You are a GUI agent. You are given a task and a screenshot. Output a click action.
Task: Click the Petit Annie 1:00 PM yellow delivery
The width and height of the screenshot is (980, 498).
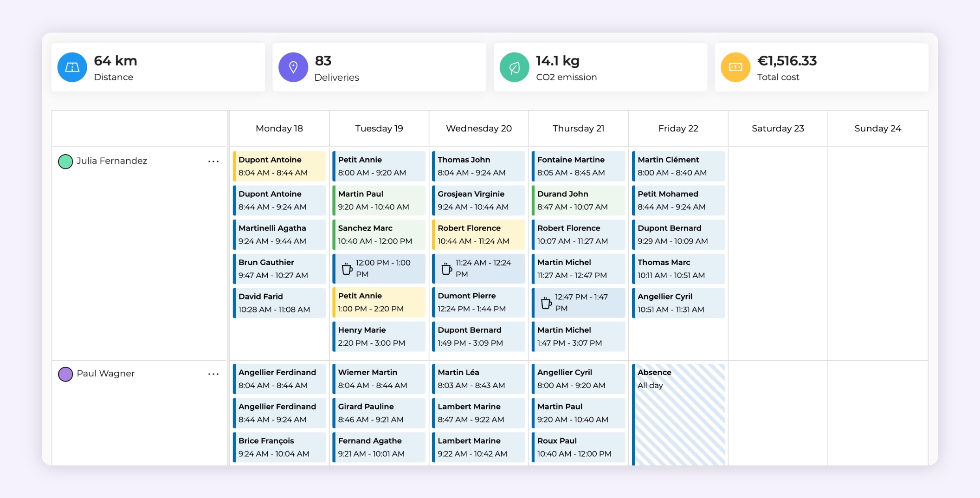tap(379, 302)
